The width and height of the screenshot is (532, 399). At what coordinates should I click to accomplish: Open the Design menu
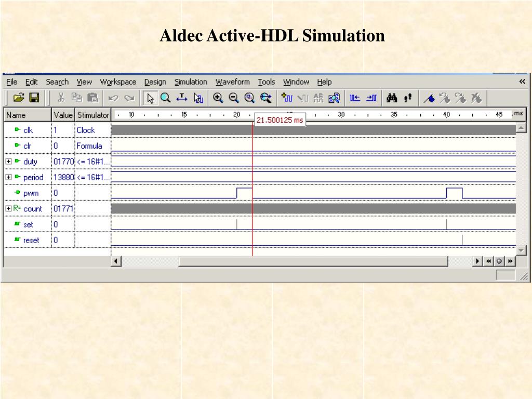155,82
